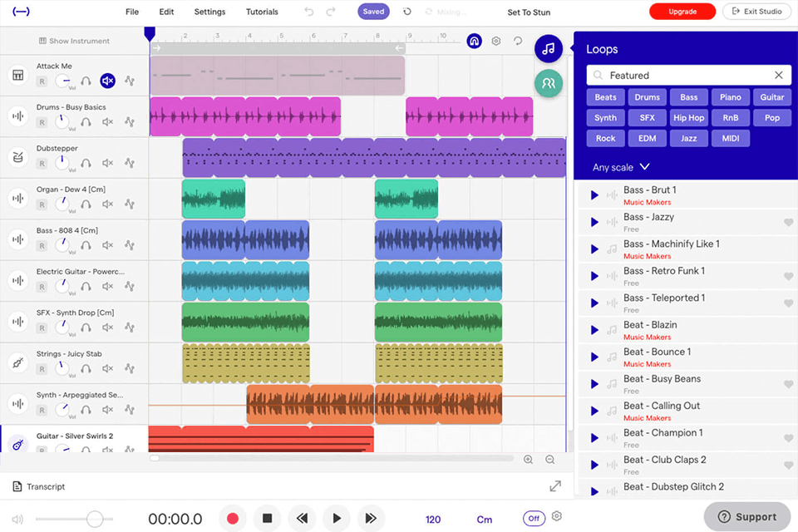Open the collaborators panel button
This screenshot has height=532, width=798.
pos(548,83)
